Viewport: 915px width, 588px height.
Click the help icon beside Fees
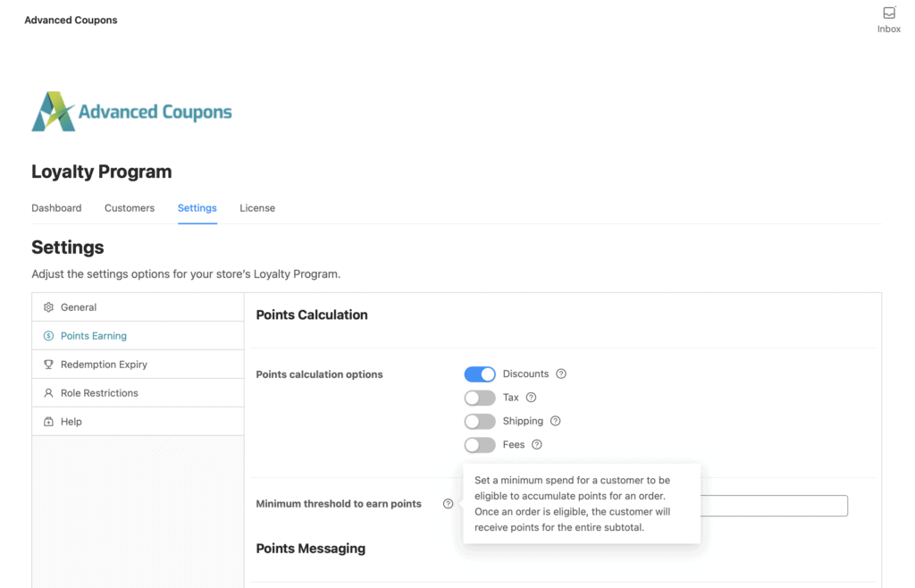point(537,444)
